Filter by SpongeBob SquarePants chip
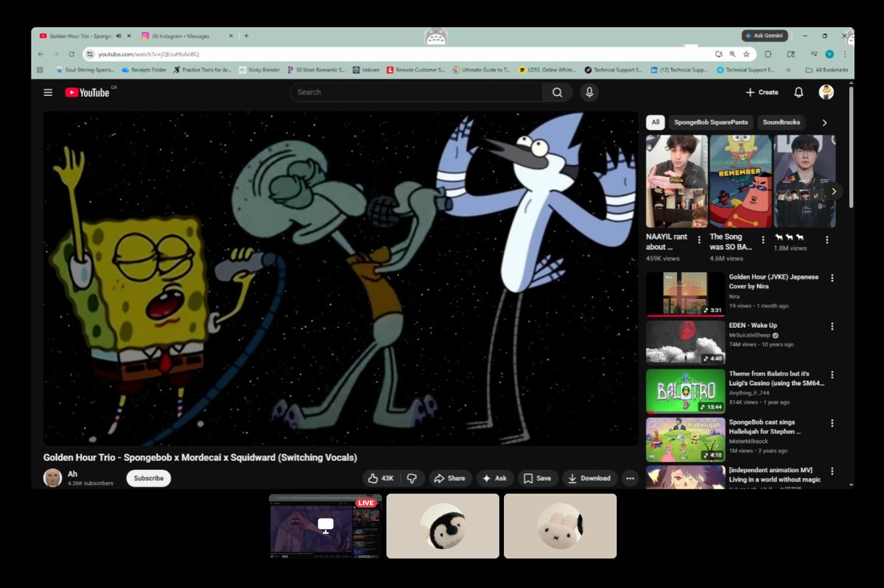This screenshot has width=884, height=588. pyautogui.click(x=711, y=122)
